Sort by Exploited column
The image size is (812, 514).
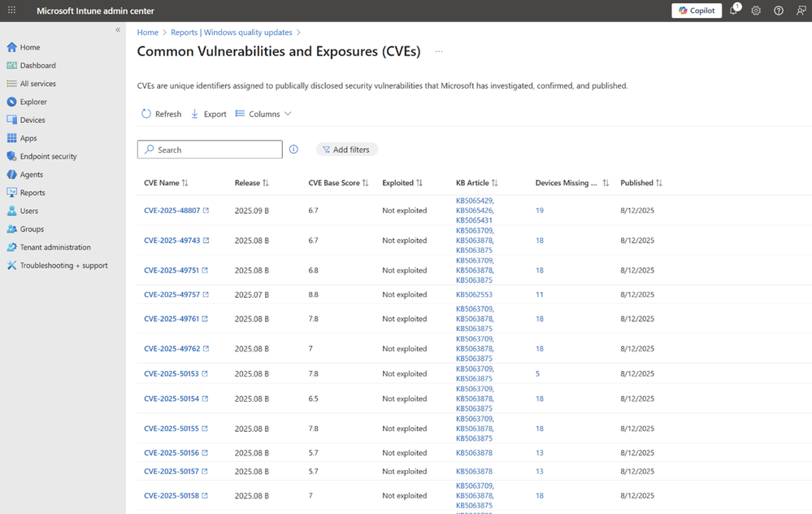(x=402, y=183)
